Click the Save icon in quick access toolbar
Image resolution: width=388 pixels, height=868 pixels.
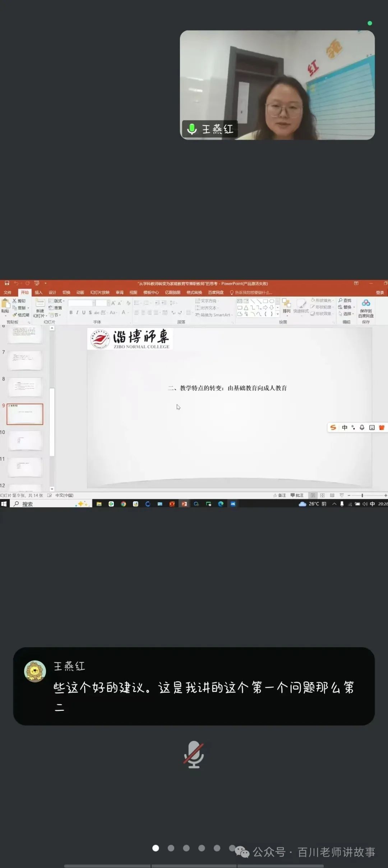[x=7, y=283]
